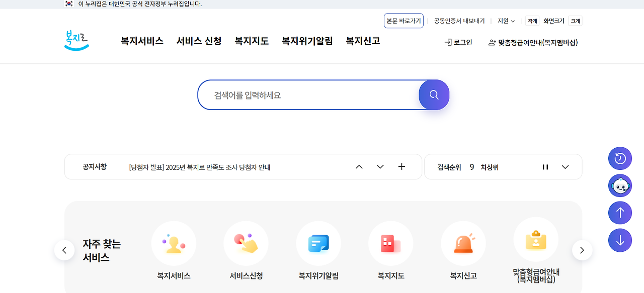Click the up-arrow floating button
The image size is (644, 293).
(620, 213)
